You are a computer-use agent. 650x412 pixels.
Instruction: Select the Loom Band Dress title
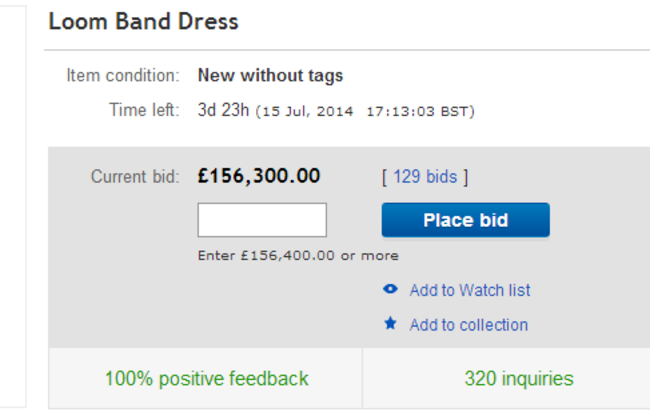click(x=143, y=21)
